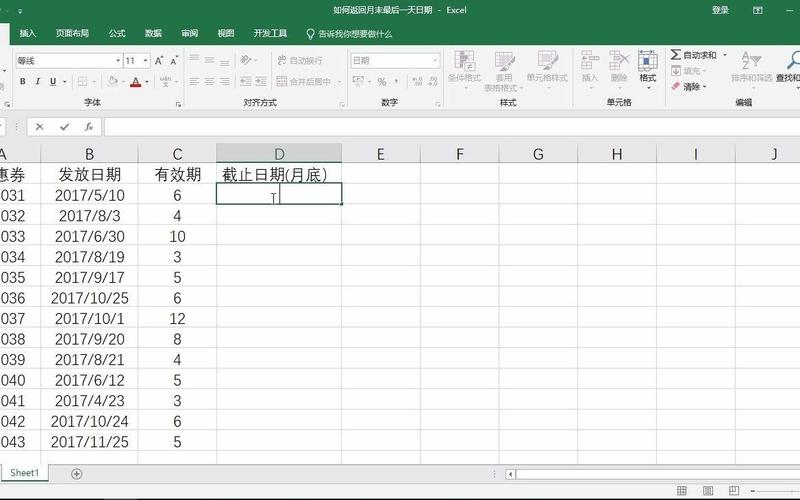The image size is (800, 500).
Task: Open the Developer (开发工具) tab
Action: point(270,33)
